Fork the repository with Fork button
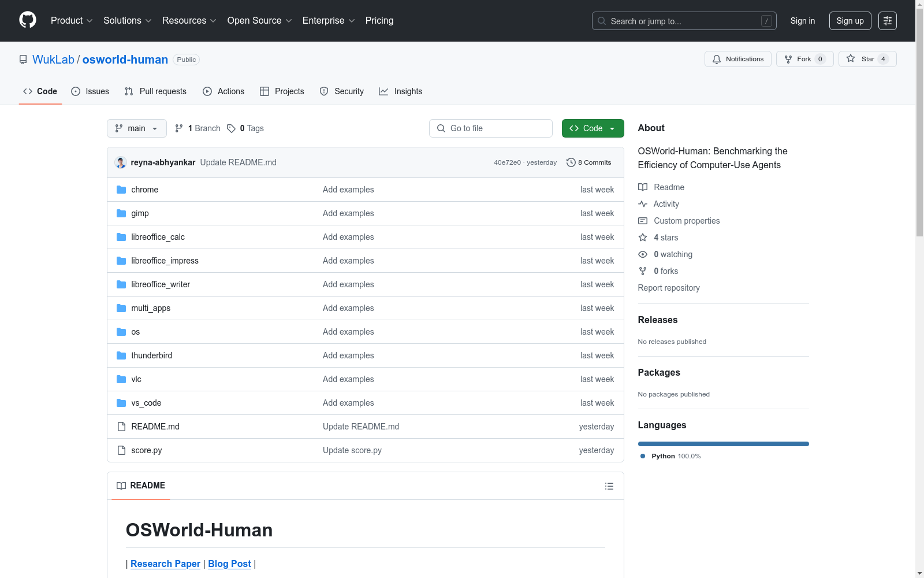Screen dimensions: 924x578 [x=805, y=59]
